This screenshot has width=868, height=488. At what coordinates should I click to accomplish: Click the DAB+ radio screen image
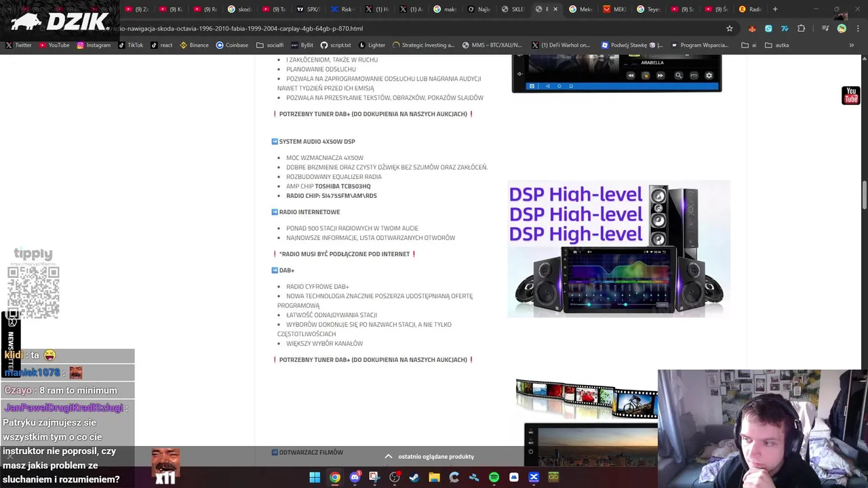[616, 74]
